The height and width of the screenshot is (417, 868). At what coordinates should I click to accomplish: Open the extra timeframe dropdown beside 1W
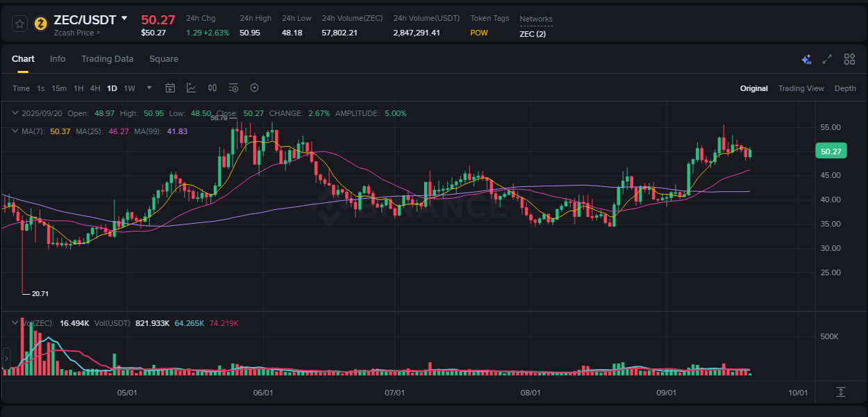click(149, 88)
